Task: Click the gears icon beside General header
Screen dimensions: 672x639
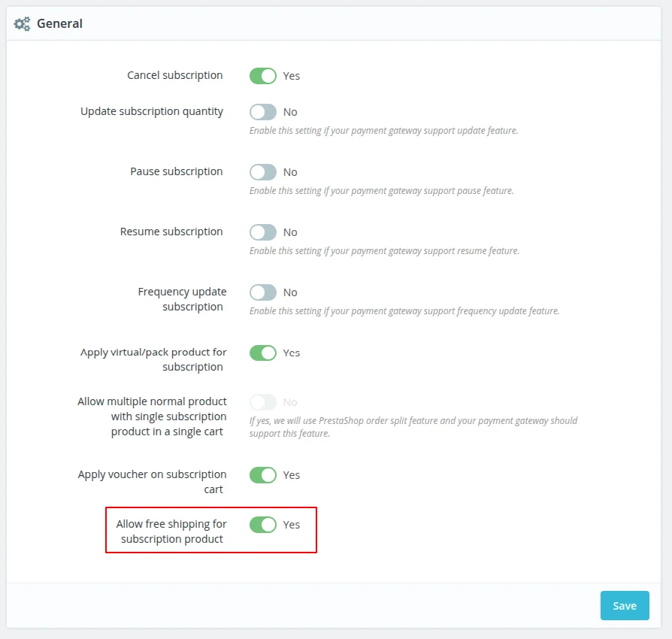Action: point(22,23)
